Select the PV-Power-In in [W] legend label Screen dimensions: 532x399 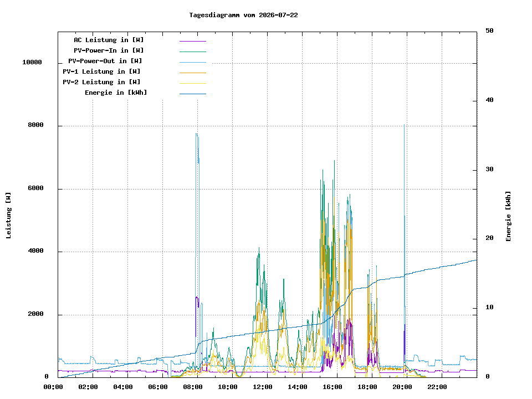(x=109, y=50)
